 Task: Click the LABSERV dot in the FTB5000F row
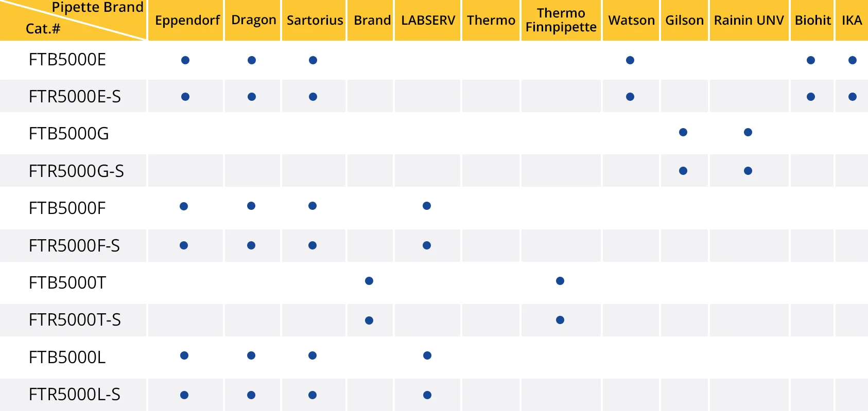pos(427,206)
